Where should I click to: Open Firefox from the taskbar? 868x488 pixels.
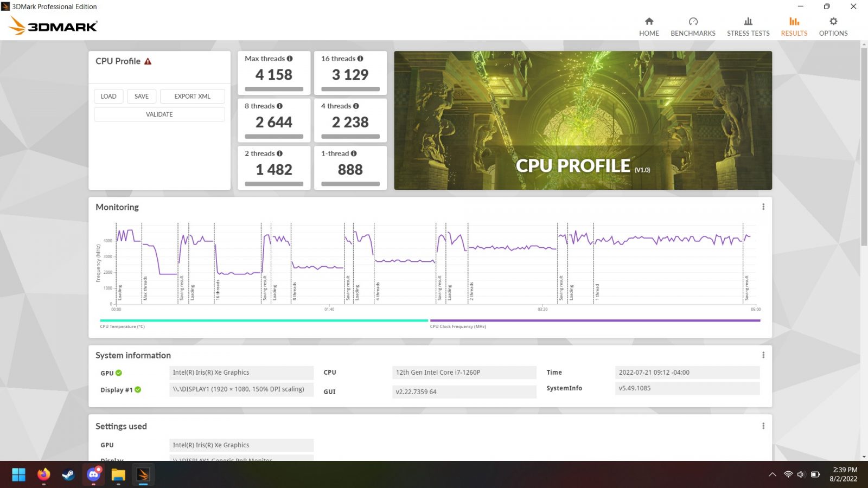pos(43,474)
